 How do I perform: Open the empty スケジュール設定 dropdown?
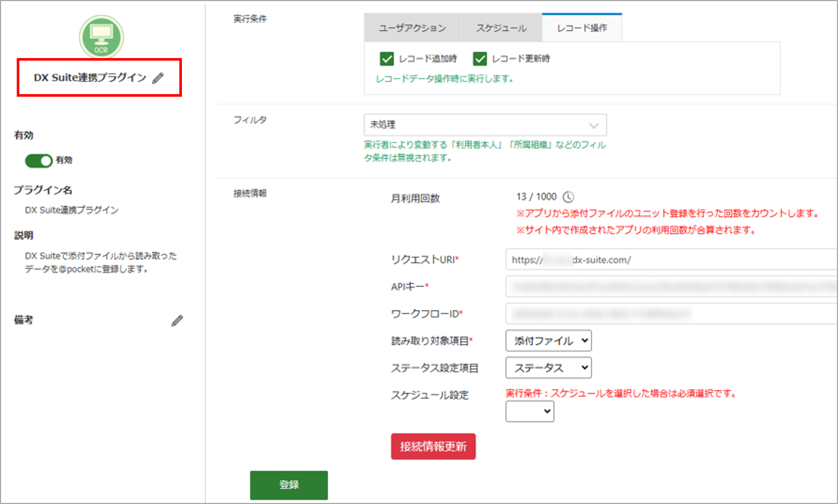tap(530, 411)
